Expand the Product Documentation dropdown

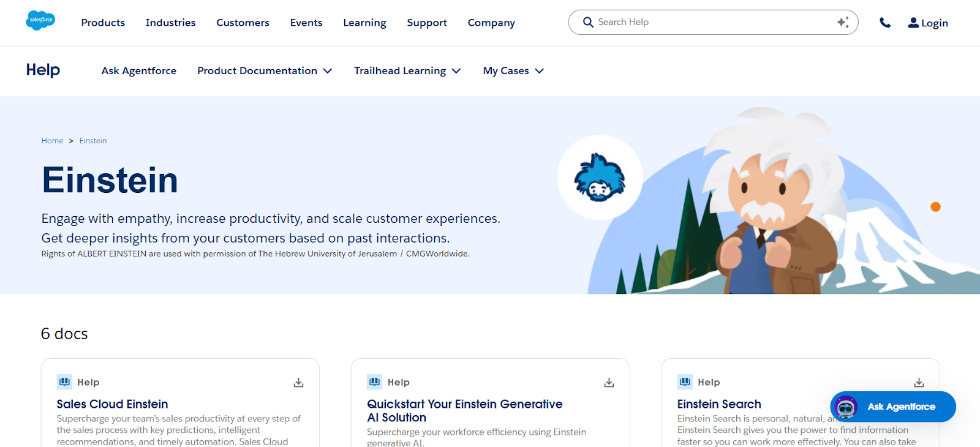265,71
